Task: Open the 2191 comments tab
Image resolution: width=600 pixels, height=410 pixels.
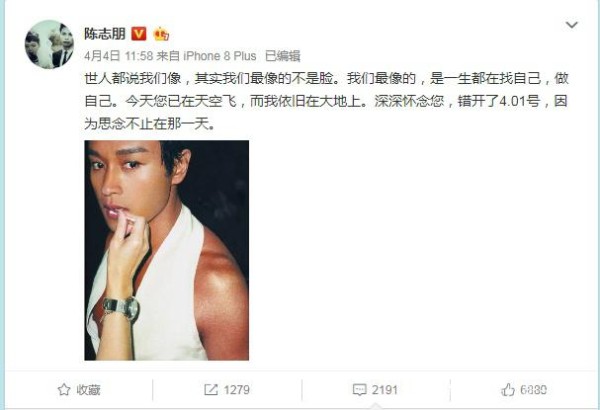Action: pos(385,390)
